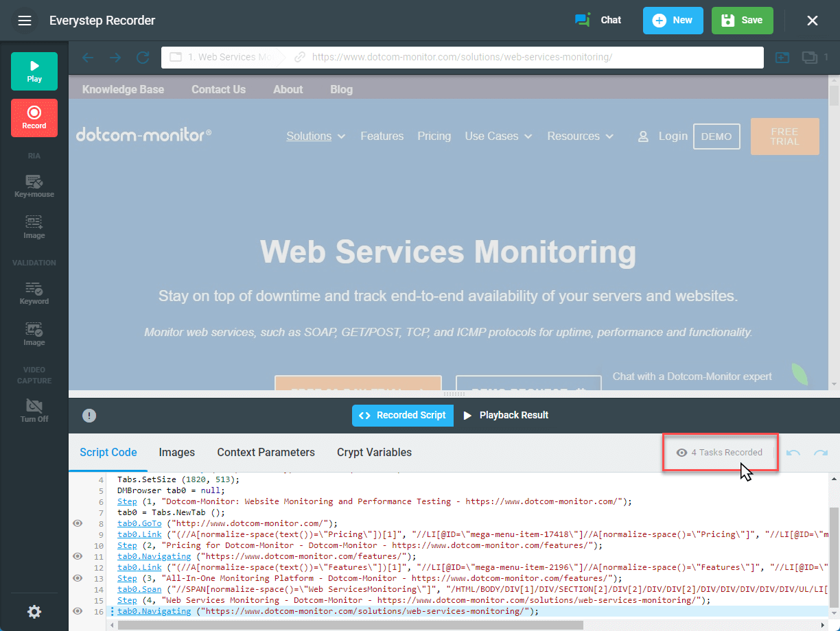Add a Keyword validation
The width and height of the screenshot is (840, 631).
(x=34, y=294)
